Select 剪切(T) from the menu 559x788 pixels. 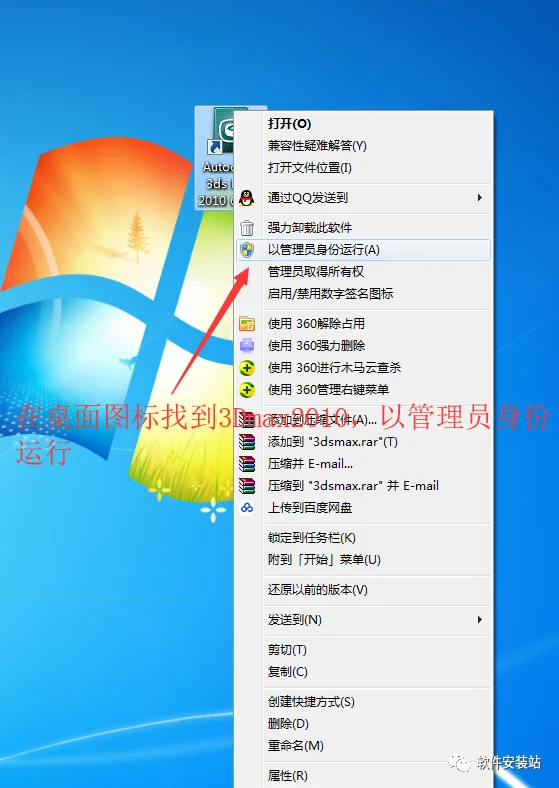click(363, 650)
